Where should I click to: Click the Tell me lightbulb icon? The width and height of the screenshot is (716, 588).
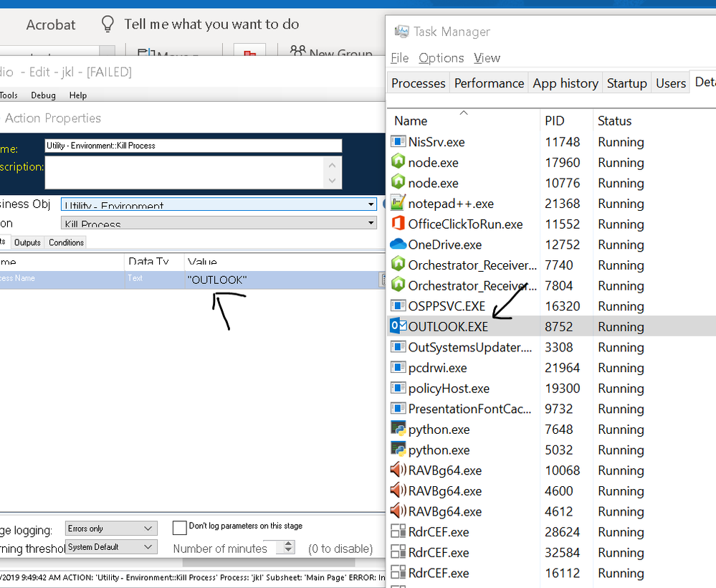pos(108,24)
